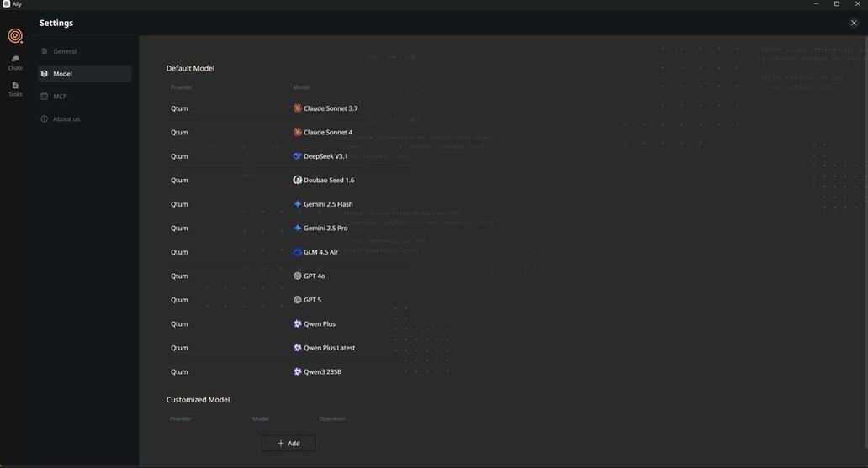Click the vertical scrollbar on the right
Viewport: 868px width, 468px height.
[x=865, y=244]
